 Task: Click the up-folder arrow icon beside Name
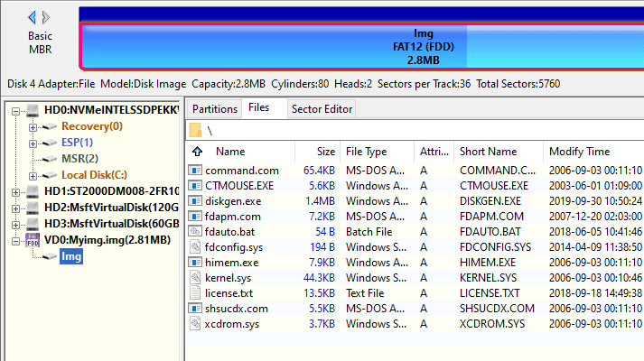coord(195,152)
